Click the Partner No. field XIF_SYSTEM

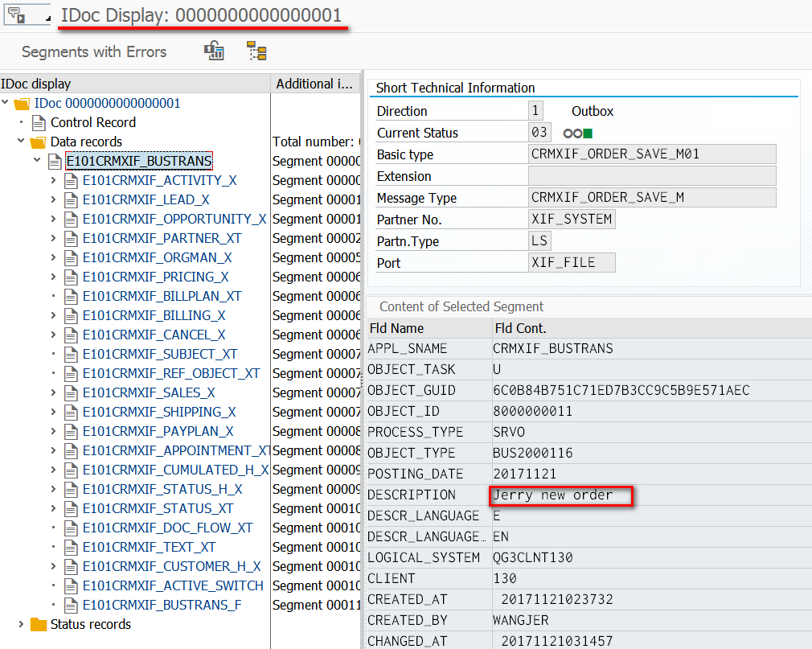pyautogui.click(x=572, y=219)
